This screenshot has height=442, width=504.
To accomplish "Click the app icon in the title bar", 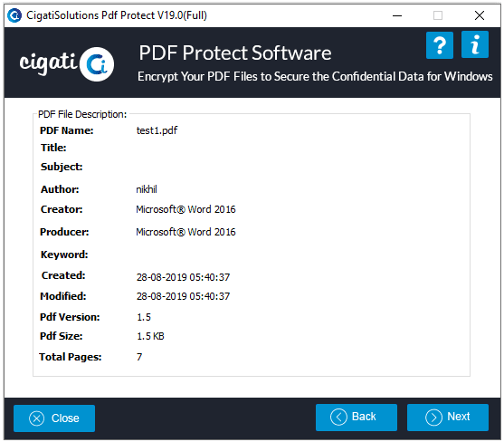I will (14, 15).
